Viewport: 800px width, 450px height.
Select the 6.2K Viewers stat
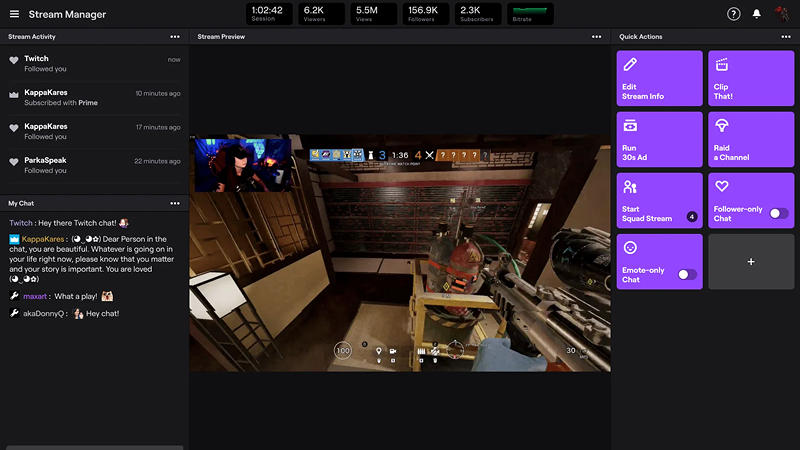pos(321,14)
